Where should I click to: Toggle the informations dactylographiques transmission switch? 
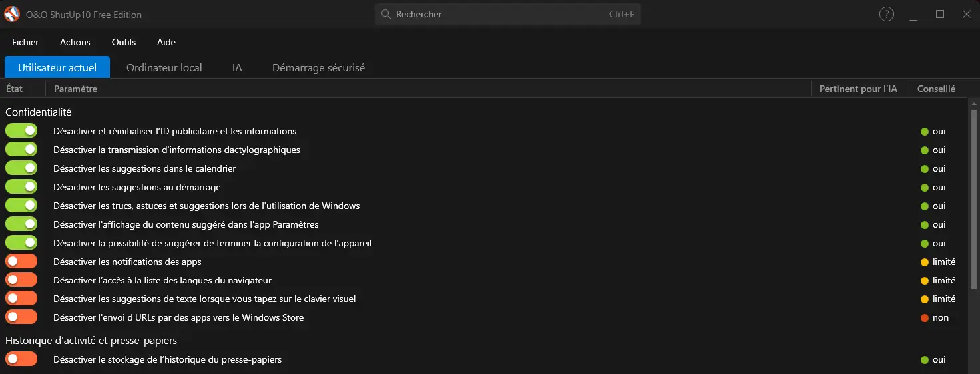click(21, 150)
